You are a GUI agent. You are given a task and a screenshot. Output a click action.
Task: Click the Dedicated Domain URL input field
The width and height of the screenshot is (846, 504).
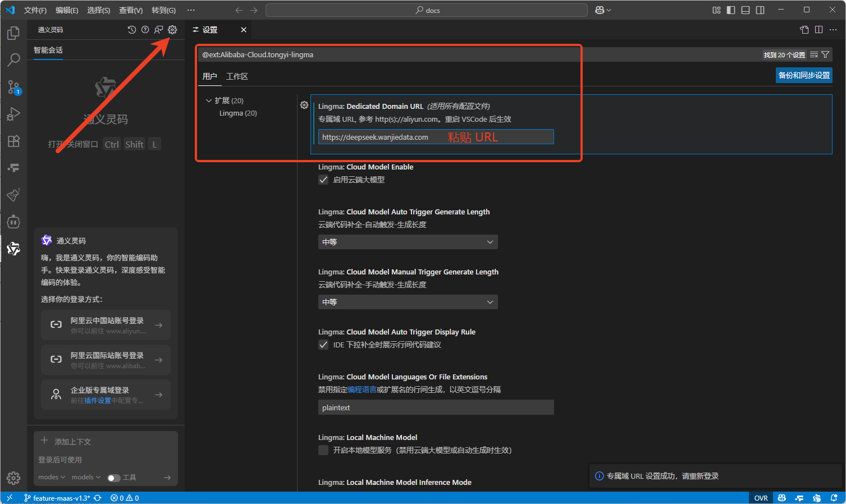pos(436,137)
